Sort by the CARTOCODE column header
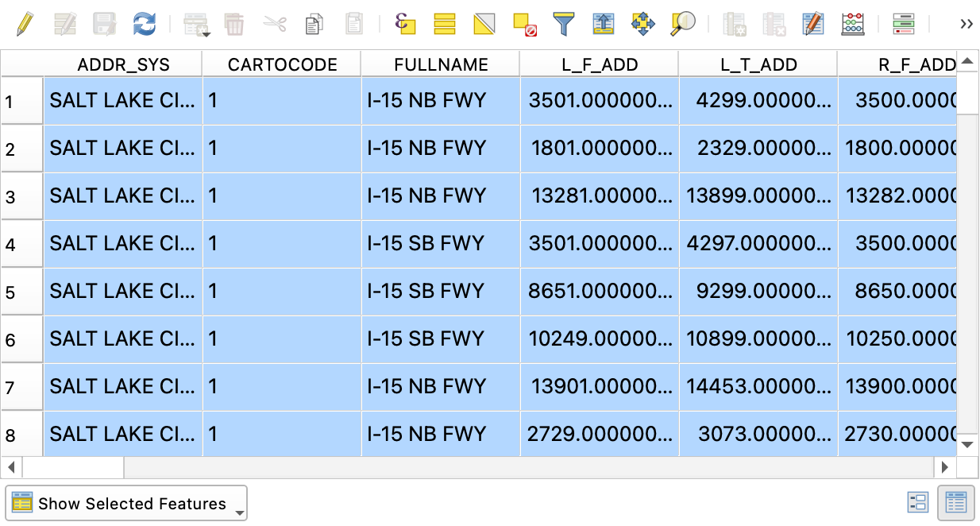Viewport: 980px width, 526px height. pos(282,64)
